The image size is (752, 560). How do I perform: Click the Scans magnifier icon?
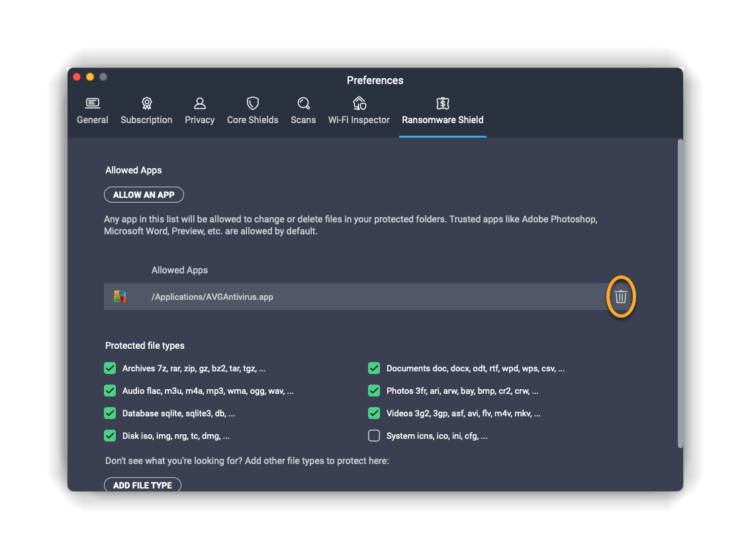pyautogui.click(x=303, y=103)
